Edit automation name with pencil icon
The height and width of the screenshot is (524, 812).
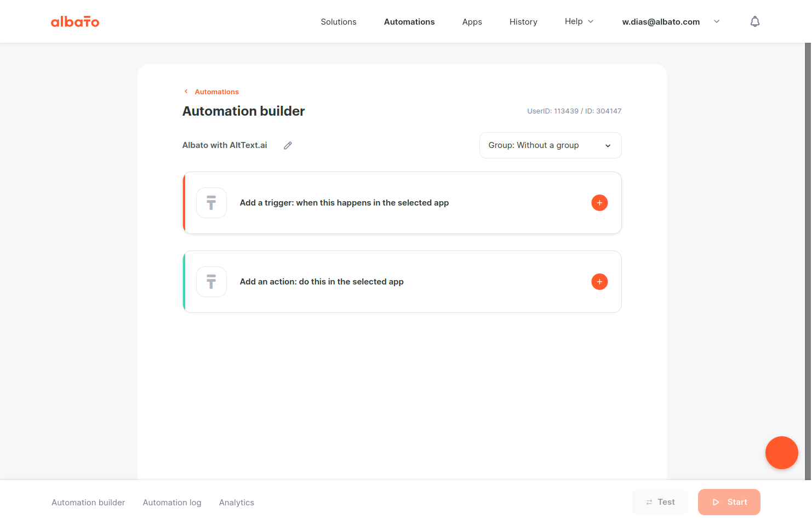coord(288,145)
